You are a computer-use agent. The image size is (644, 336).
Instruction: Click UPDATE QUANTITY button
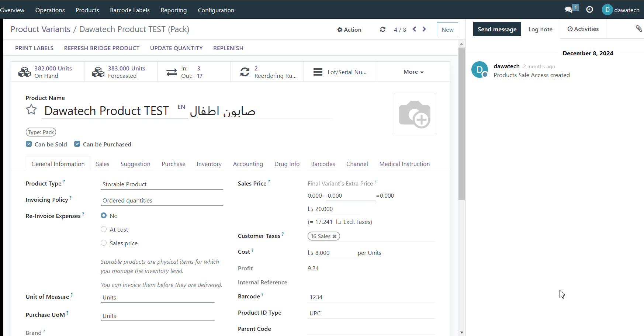[x=176, y=48]
